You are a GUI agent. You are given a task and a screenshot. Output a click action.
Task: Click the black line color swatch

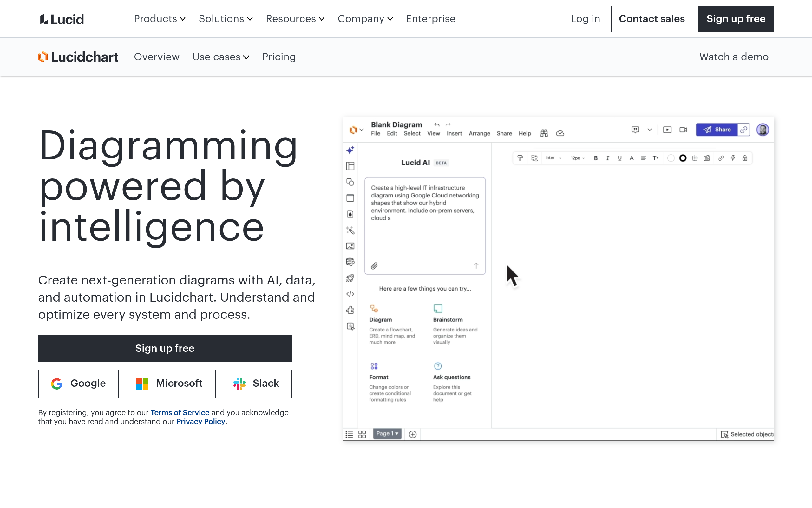point(683,158)
